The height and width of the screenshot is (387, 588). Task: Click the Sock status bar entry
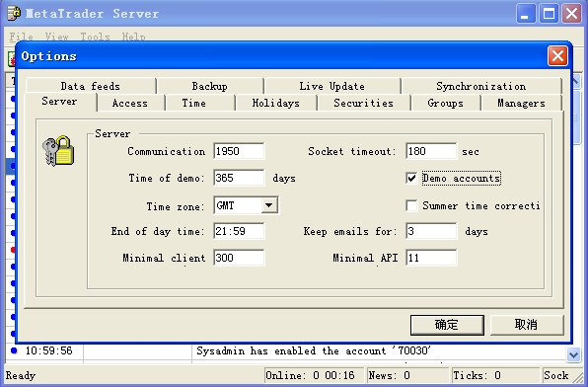coord(556,375)
